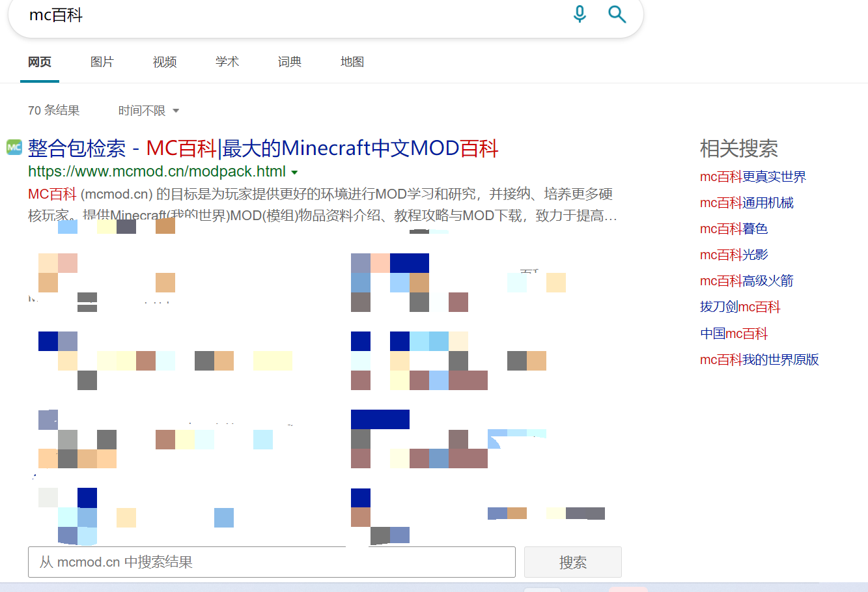The height and width of the screenshot is (592, 868).
Task: Open related search 拔刀剑mc百科
Action: (x=740, y=307)
